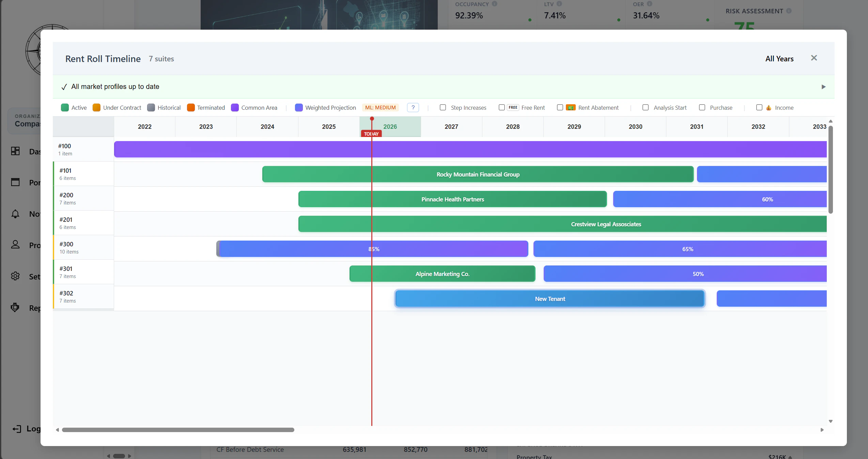Expand the market profiles banner arrow
This screenshot has height=459, width=868.
[x=823, y=87]
